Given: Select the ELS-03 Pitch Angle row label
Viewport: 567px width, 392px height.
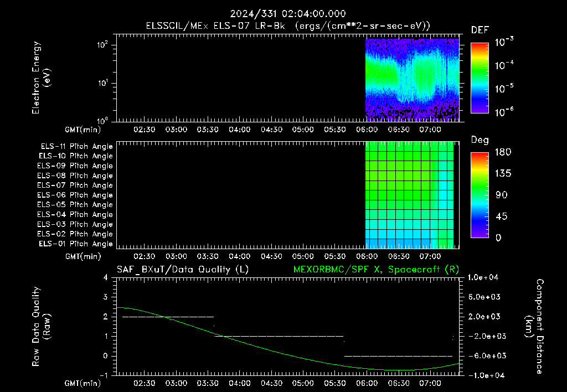Looking at the screenshot, I should point(75,225).
